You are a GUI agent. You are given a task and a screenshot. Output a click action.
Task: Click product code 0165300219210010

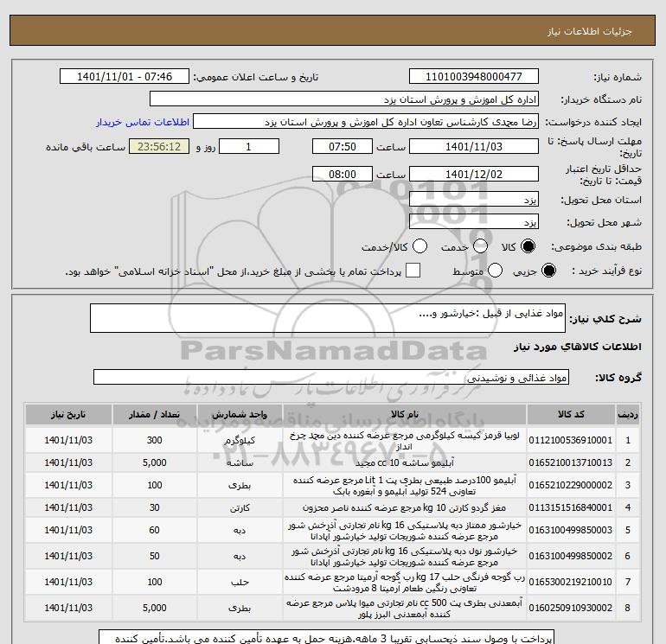[571, 582]
